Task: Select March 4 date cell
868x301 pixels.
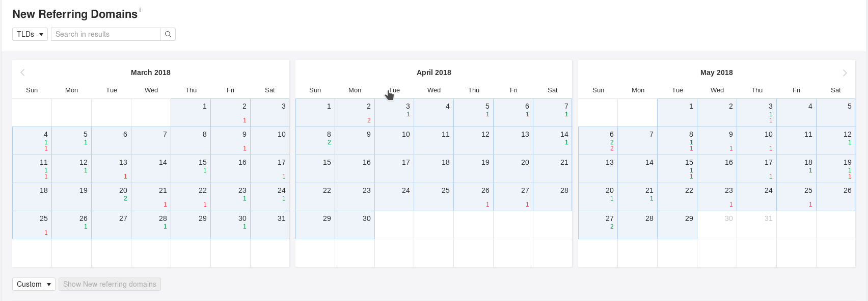Action: pos(32,141)
